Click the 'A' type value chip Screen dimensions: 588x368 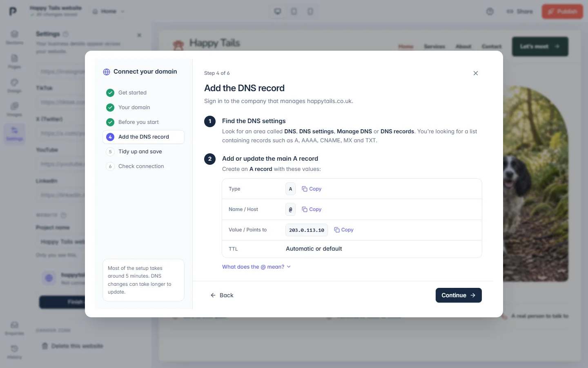click(290, 189)
